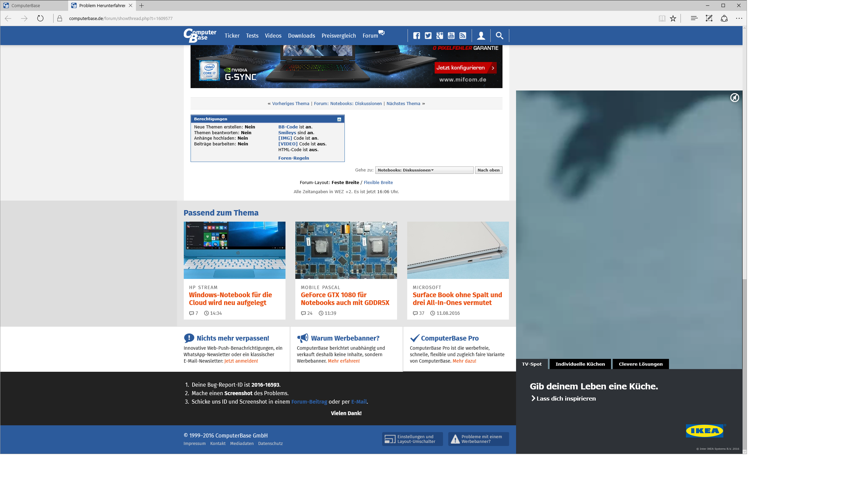Screen dimensions: 868x488
Task: Click the Nach oben button
Action: tap(488, 170)
